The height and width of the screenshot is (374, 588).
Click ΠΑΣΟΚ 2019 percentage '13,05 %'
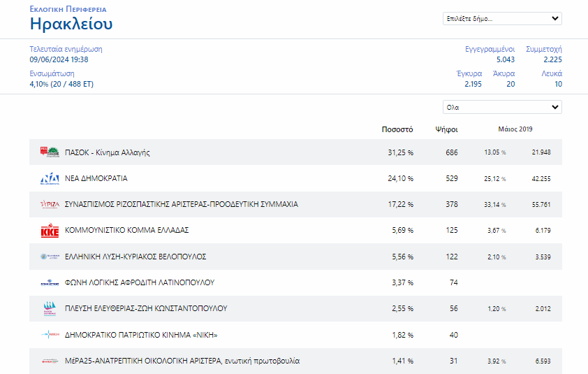(495, 152)
